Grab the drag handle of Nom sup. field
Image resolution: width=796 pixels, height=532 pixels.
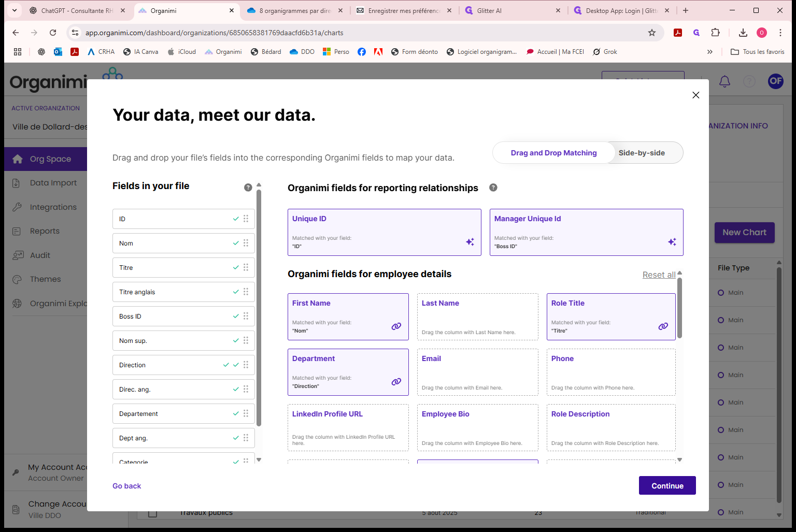246,340
